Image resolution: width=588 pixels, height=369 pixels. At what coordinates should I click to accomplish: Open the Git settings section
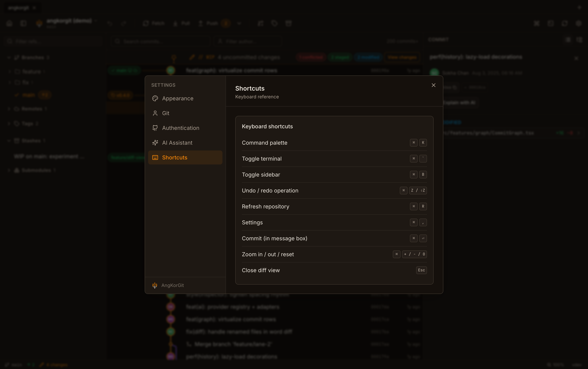185,113
